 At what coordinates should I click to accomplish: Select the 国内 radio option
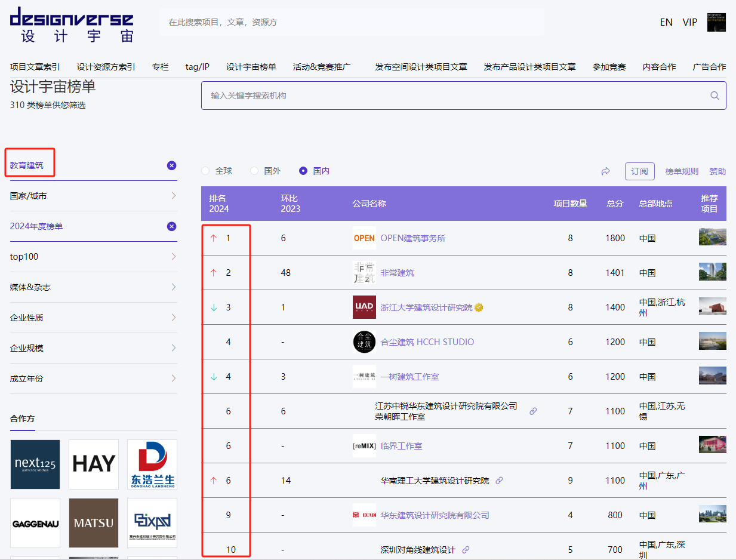[303, 171]
